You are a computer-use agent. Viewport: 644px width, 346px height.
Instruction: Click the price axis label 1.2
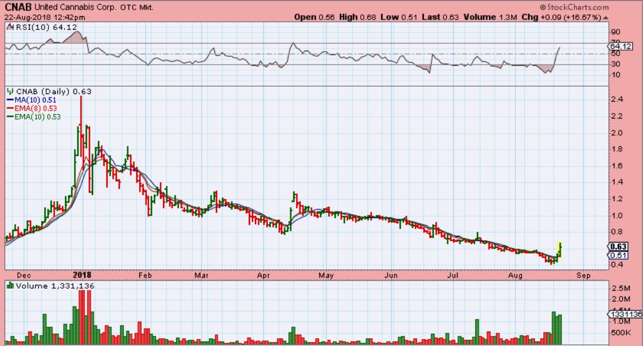617,199
